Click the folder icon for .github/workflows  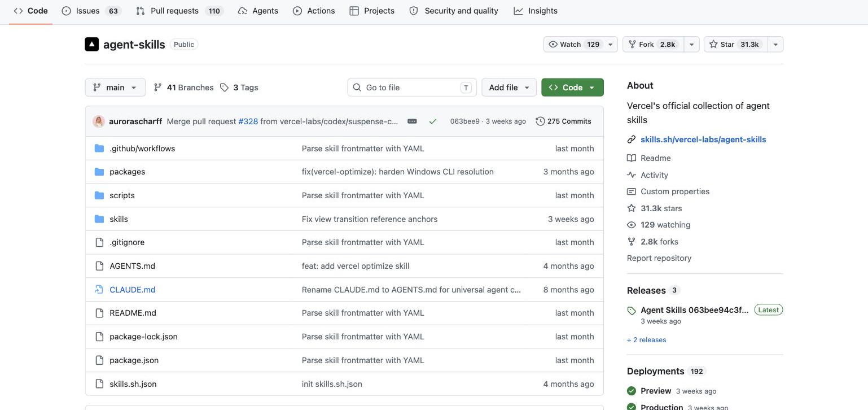pyautogui.click(x=99, y=149)
